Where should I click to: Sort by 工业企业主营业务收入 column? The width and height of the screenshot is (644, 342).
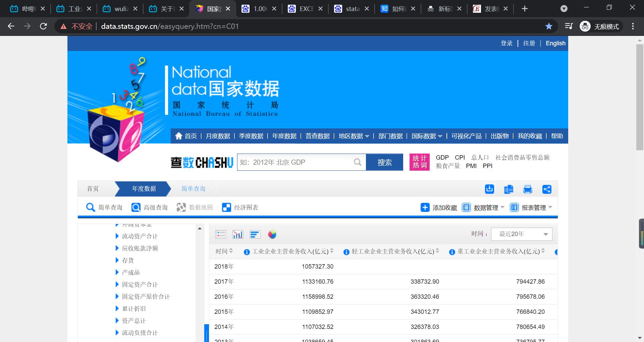332,251
